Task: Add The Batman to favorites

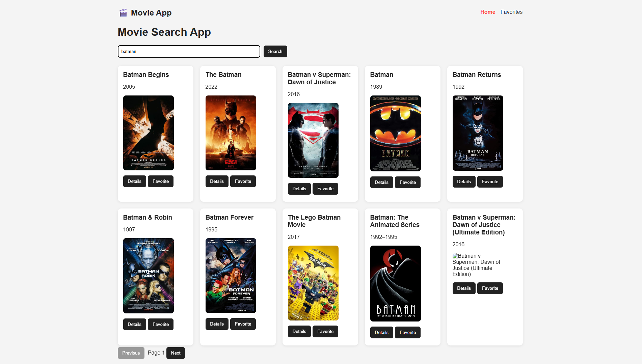Action: (243, 181)
